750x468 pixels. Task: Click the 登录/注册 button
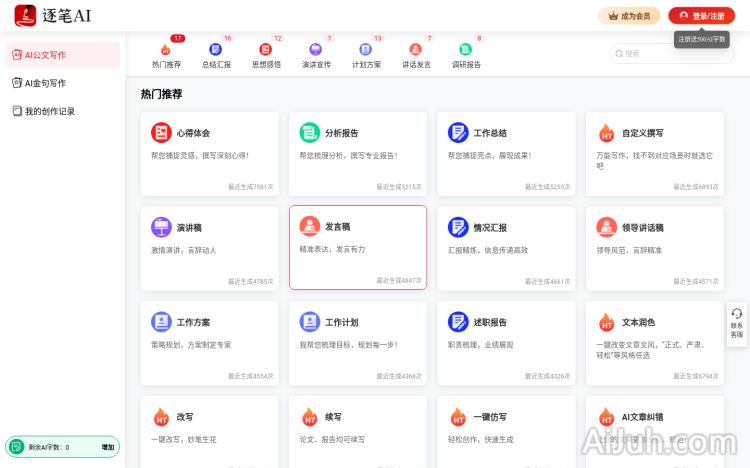point(702,16)
